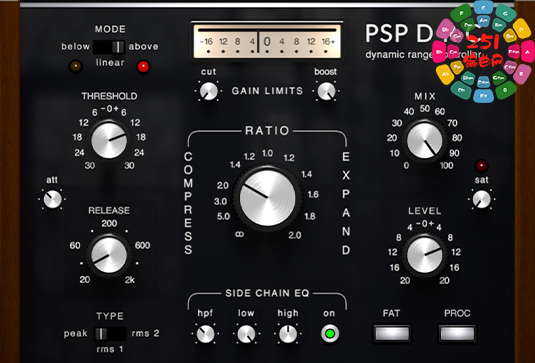Click the GAIN LIMITS label
The height and width of the screenshot is (363, 535).
pyautogui.click(x=267, y=91)
